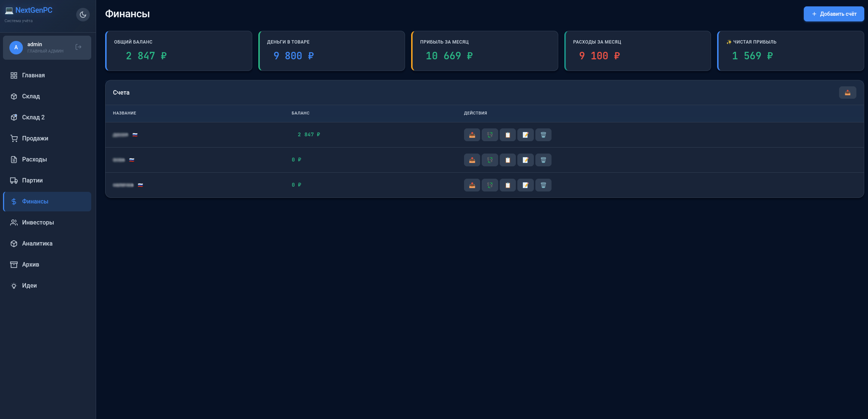Open clipboard history in the 2 847 ₽ row
Image resolution: width=868 pixels, height=419 pixels.
tap(508, 135)
